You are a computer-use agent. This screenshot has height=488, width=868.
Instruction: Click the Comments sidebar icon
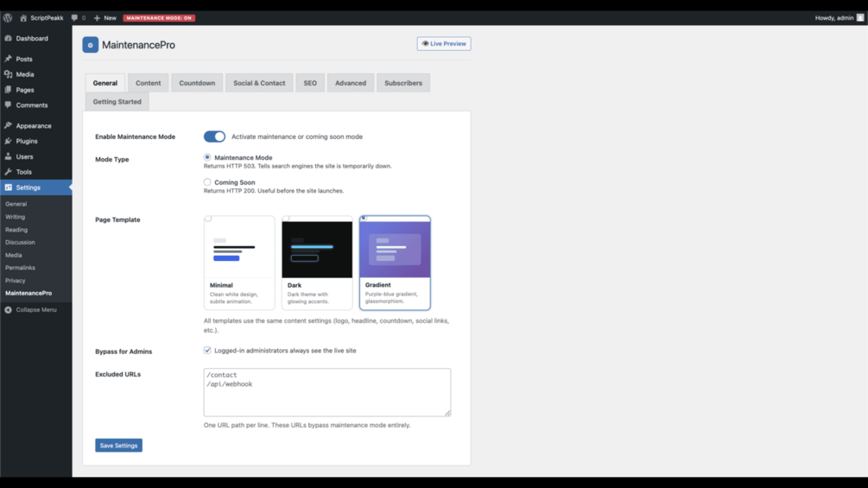coord(9,105)
